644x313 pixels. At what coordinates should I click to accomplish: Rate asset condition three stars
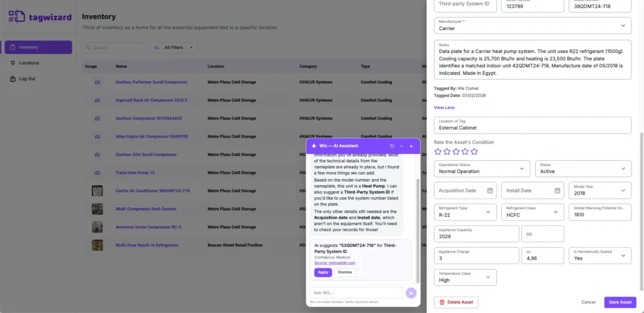click(x=456, y=151)
